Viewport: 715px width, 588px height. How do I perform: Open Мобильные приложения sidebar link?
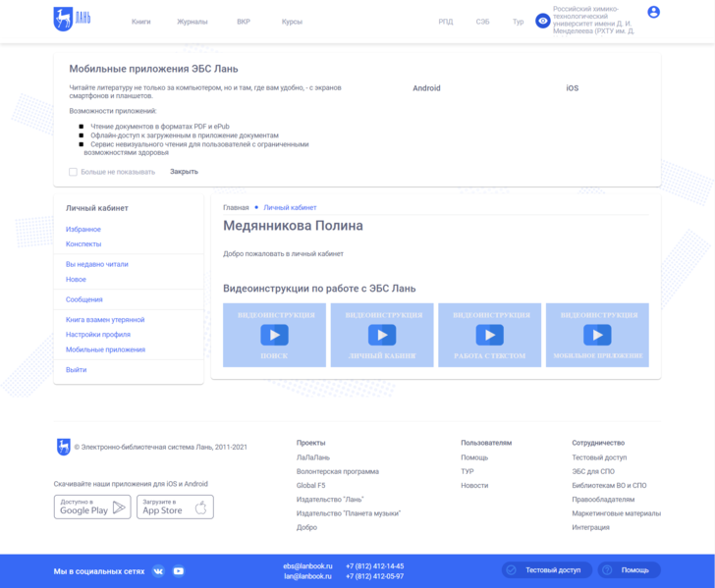(x=105, y=349)
